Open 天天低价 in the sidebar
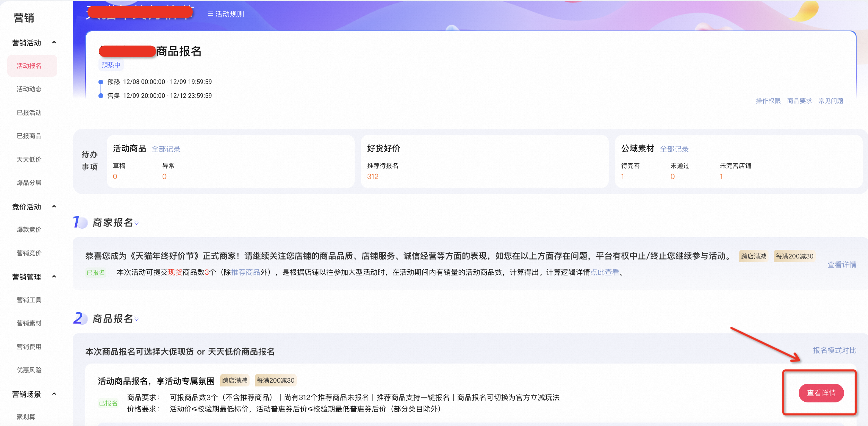This screenshot has width=868, height=426. 29,160
